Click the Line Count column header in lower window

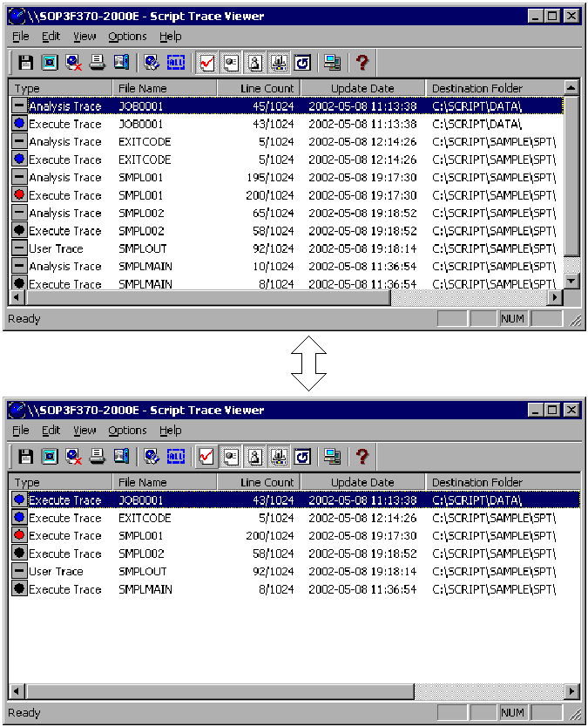pos(267,482)
